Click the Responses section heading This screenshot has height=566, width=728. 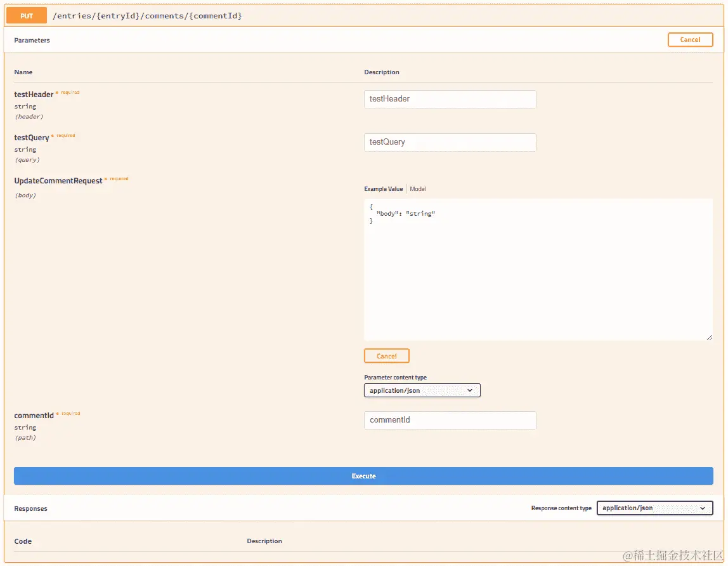tap(30, 508)
